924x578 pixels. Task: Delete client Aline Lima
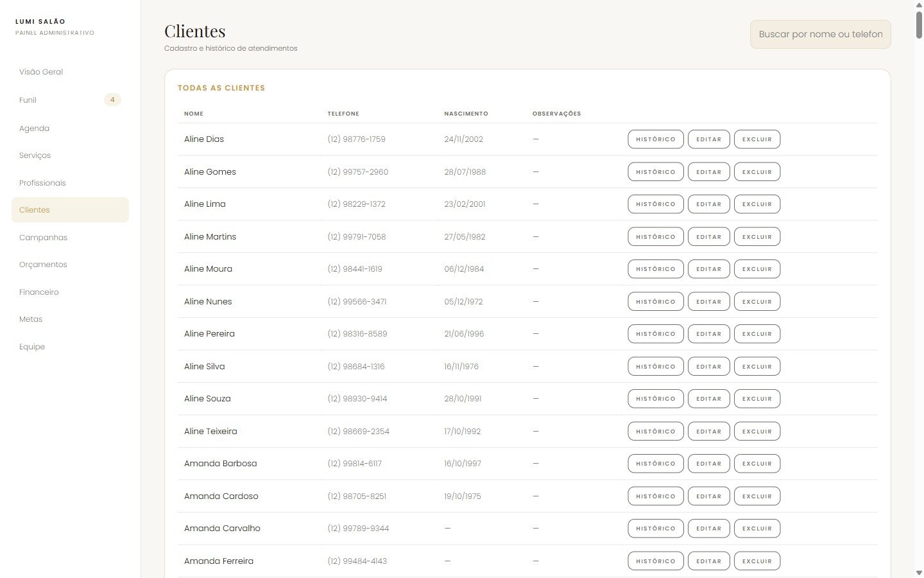click(x=757, y=204)
